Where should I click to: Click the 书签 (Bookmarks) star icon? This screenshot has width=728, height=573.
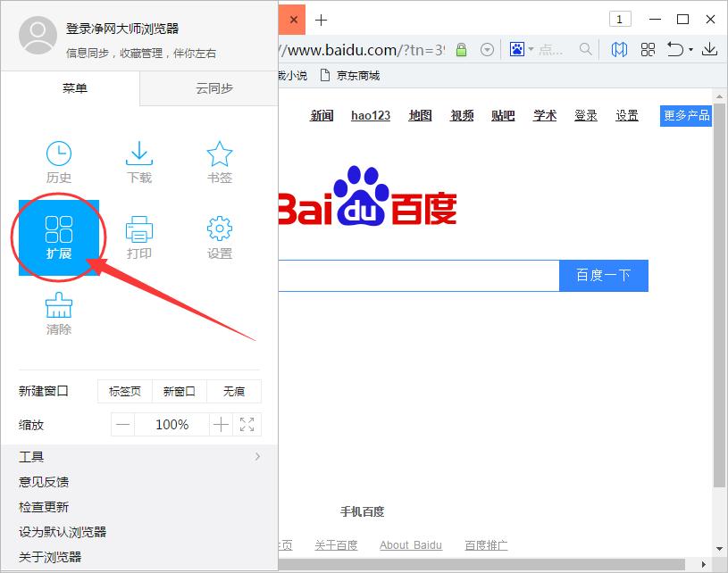point(220,162)
